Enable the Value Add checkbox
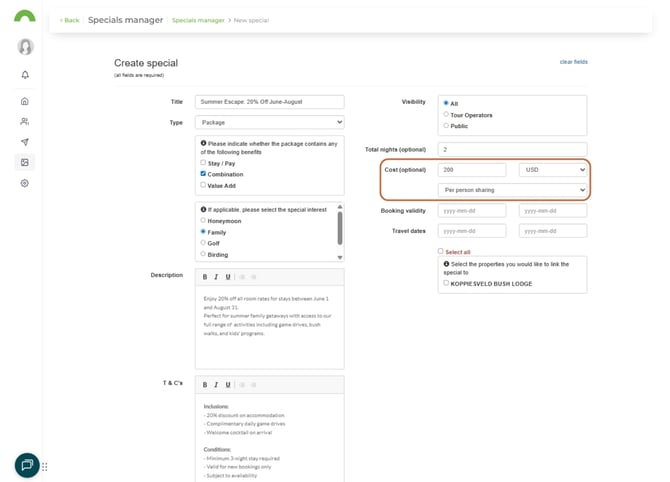This screenshot has height=482, width=670. pyautogui.click(x=204, y=184)
